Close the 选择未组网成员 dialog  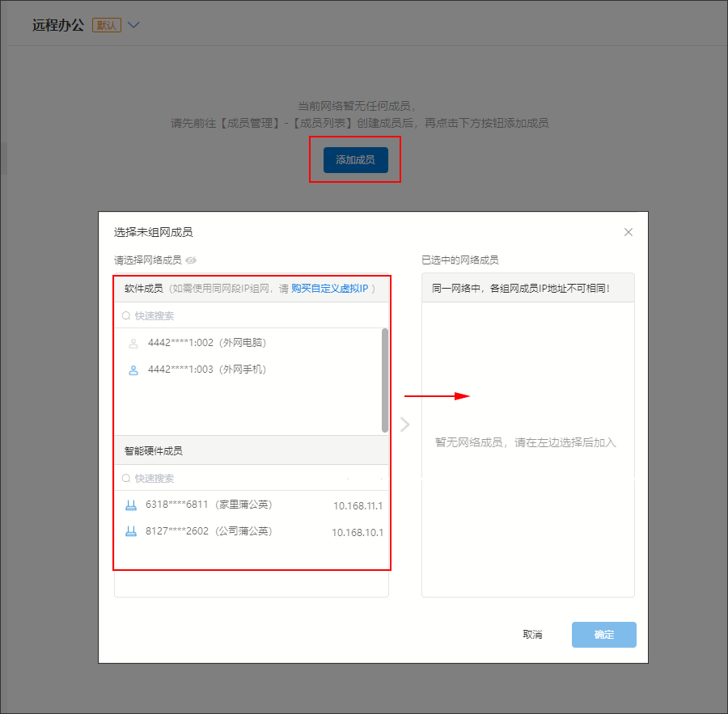(x=629, y=232)
